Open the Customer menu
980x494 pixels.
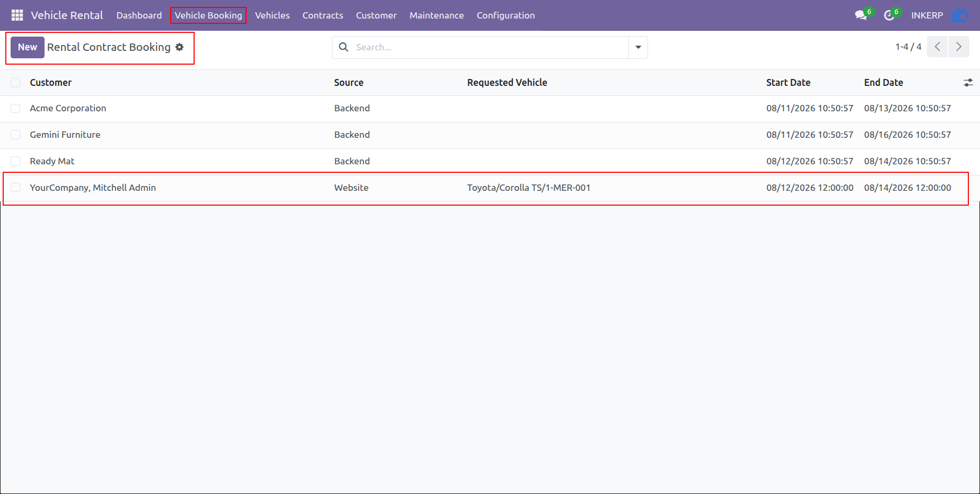click(376, 15)
